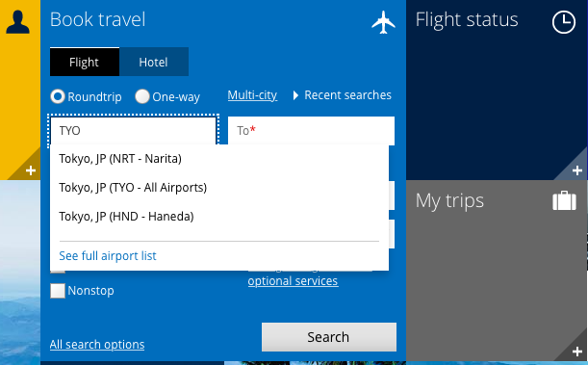The width and height of the screenshot is (588, 365).
Task: Click the clock icon in Flight status
Action: coord(564,22)
